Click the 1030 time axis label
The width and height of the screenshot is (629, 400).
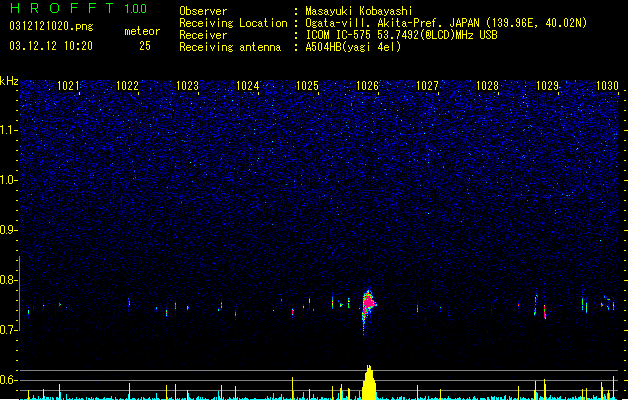(607, 86)
